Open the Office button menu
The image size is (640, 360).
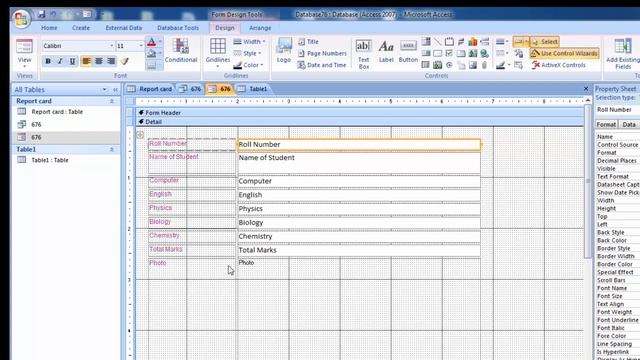point(21,19)
